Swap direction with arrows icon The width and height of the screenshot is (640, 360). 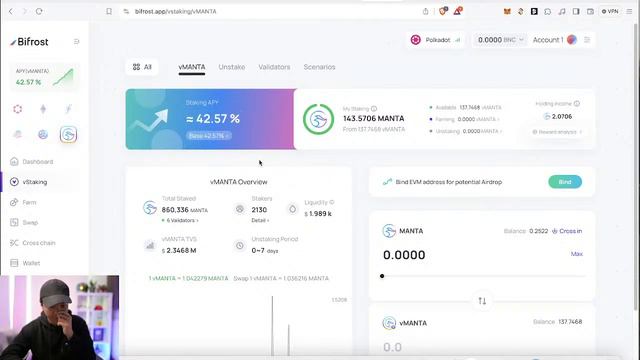coord(482,301)
